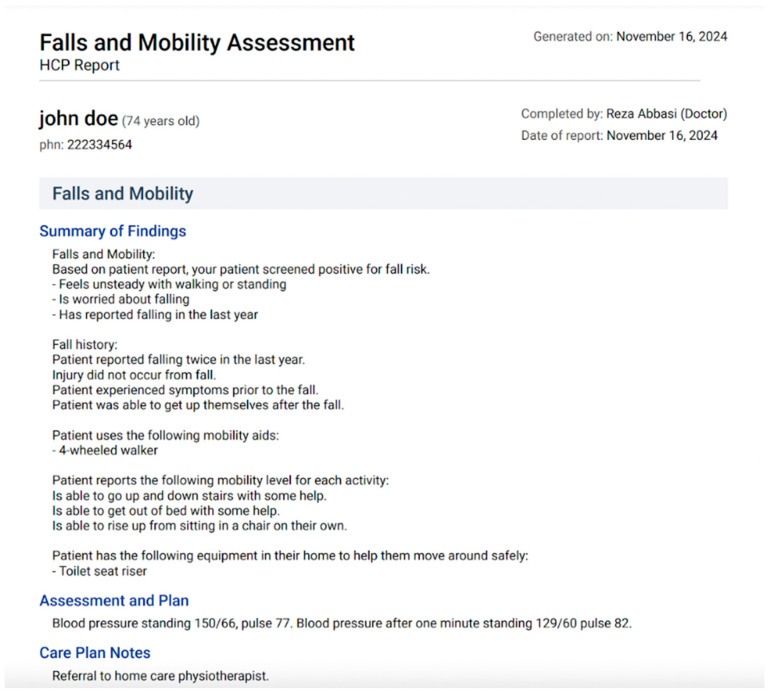Click the Care Plan Notes heading
Viewport: 770px width, 693px height.
pyautogui.click(x=95, y=653)
